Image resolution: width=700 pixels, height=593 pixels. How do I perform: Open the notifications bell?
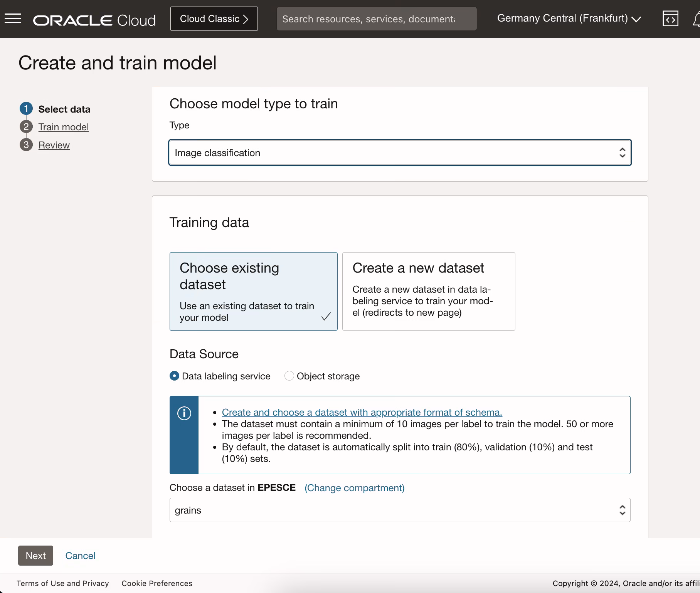[x=696, y=19]
